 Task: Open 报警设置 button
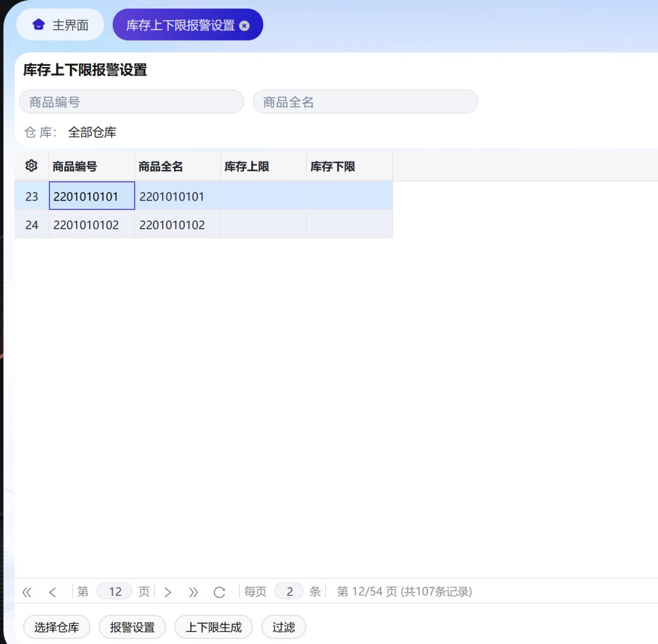coord(133,627)
